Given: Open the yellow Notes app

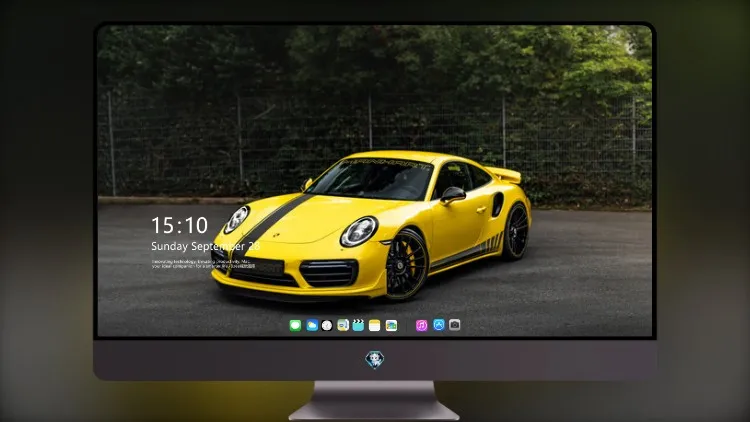Looking at the screenshot, I should click(375, 325).
